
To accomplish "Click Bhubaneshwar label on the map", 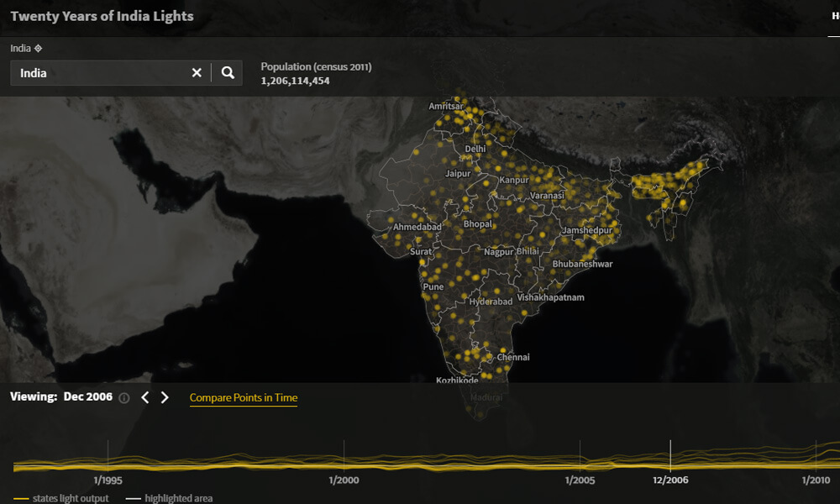I will 582,264.
